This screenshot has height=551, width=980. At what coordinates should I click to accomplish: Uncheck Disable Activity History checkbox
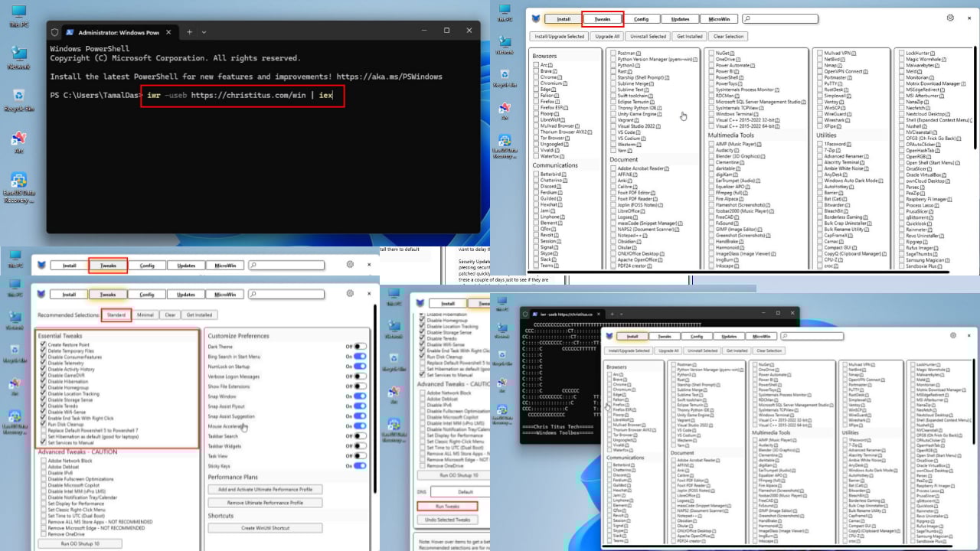[x=44, y=370]
